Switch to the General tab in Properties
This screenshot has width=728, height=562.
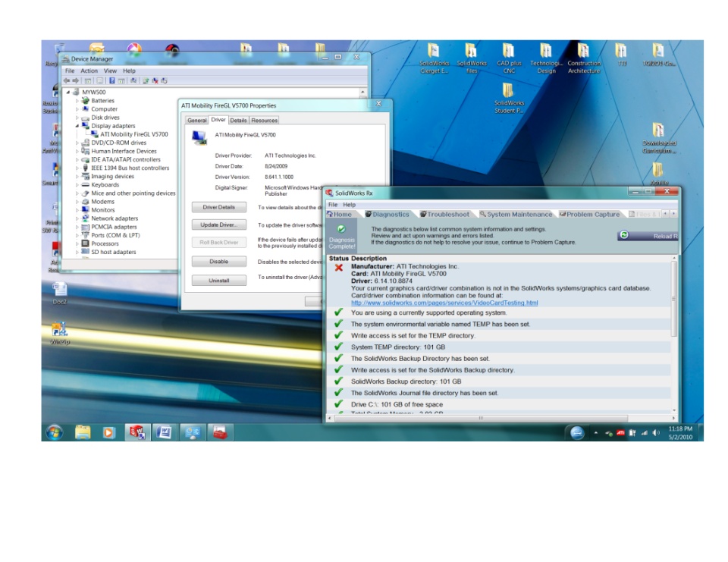tap(196, 121)
